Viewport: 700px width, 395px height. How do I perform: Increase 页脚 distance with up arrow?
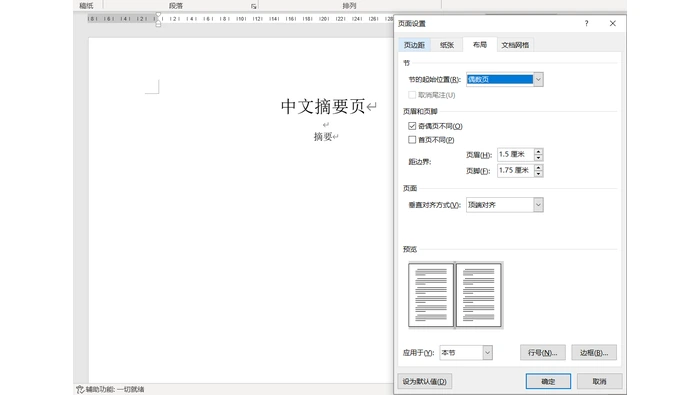538,167
